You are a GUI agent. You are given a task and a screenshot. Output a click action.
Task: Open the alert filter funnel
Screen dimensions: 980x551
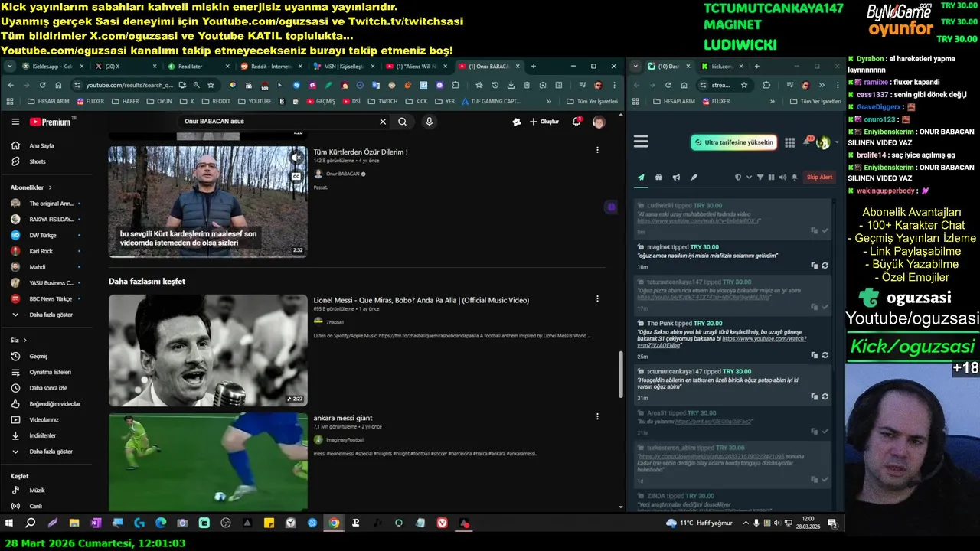(x=760, y=178)
